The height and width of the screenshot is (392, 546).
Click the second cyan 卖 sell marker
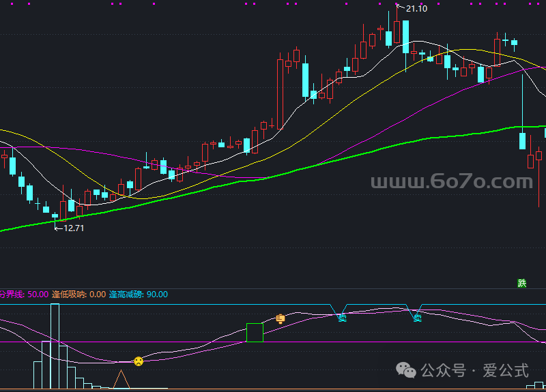tap(417, 317)
